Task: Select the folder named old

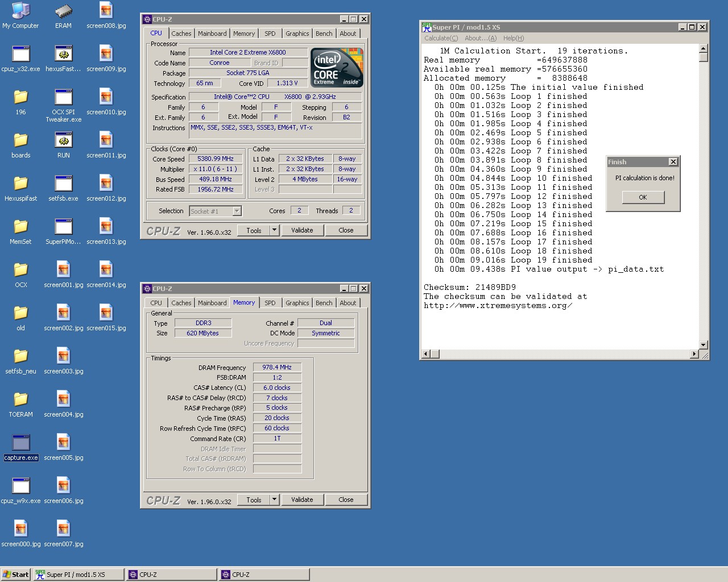Action: pos(20,318)
